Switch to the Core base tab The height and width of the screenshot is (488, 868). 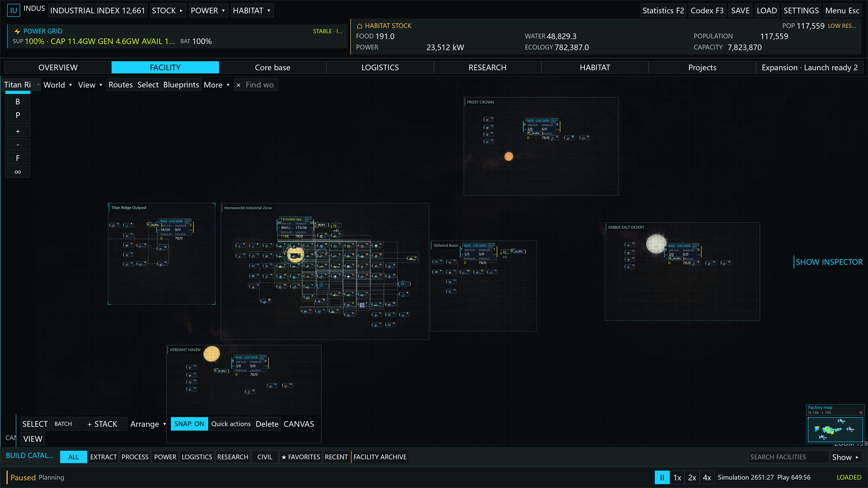(273, 67)
